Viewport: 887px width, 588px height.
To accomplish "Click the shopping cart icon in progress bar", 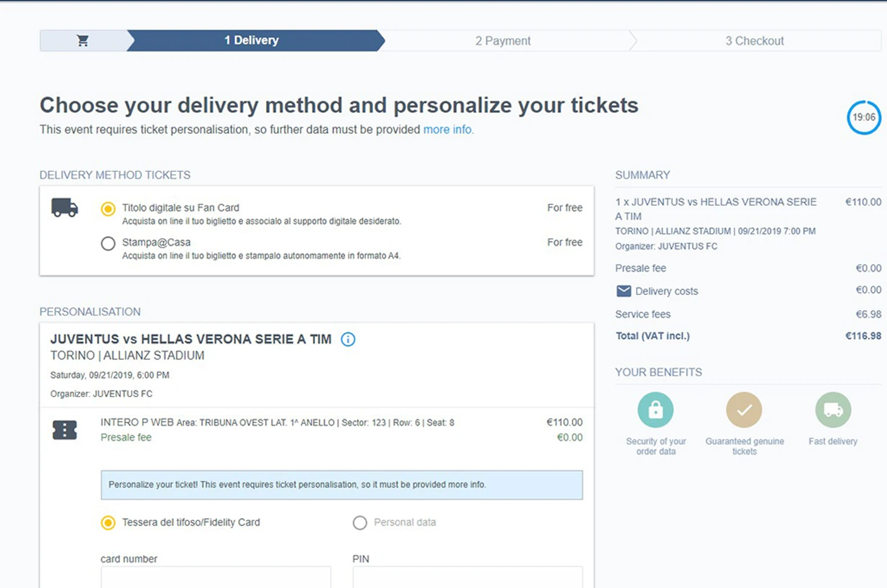I will (83, 41).
